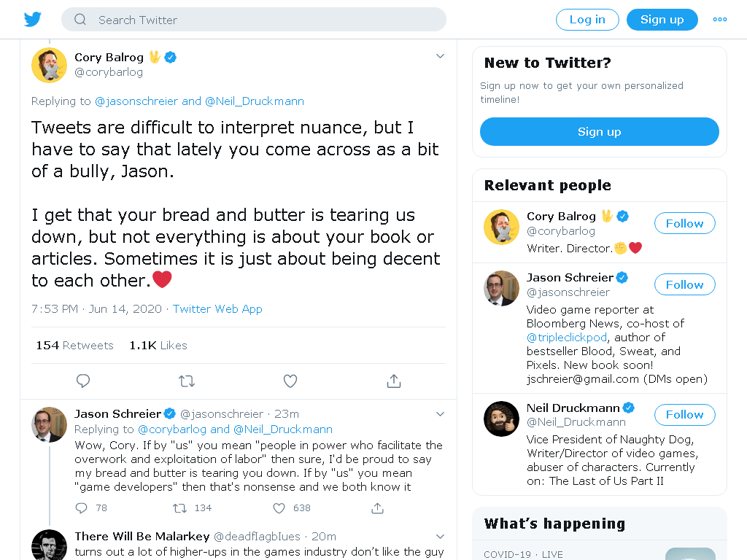Retweet Cory Balrog's main tweet

(x=187, y=381)
